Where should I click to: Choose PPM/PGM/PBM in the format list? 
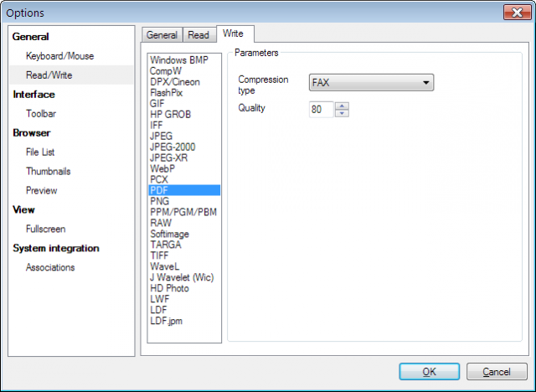coord(183,212)
